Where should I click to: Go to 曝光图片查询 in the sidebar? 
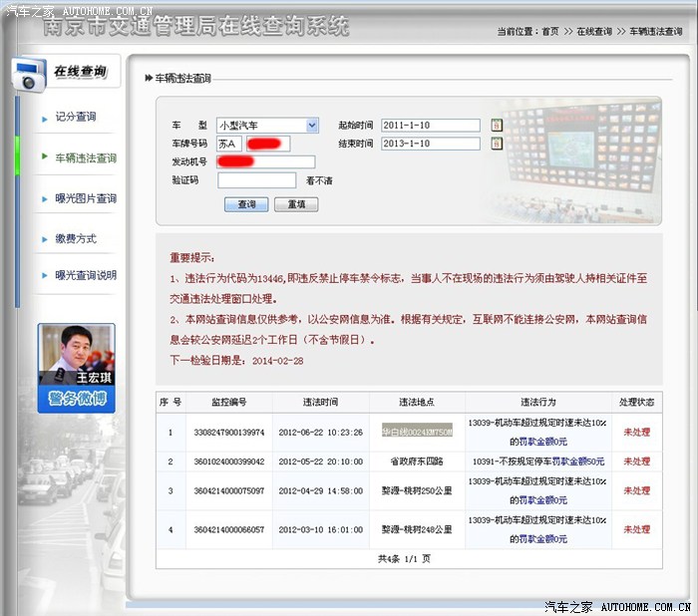[x=85, y=198]
